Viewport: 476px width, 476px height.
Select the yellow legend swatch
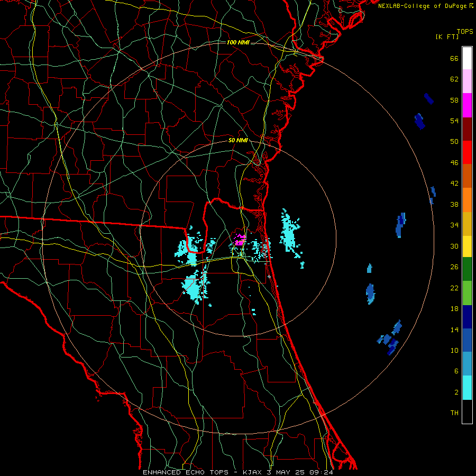(467, 246)
